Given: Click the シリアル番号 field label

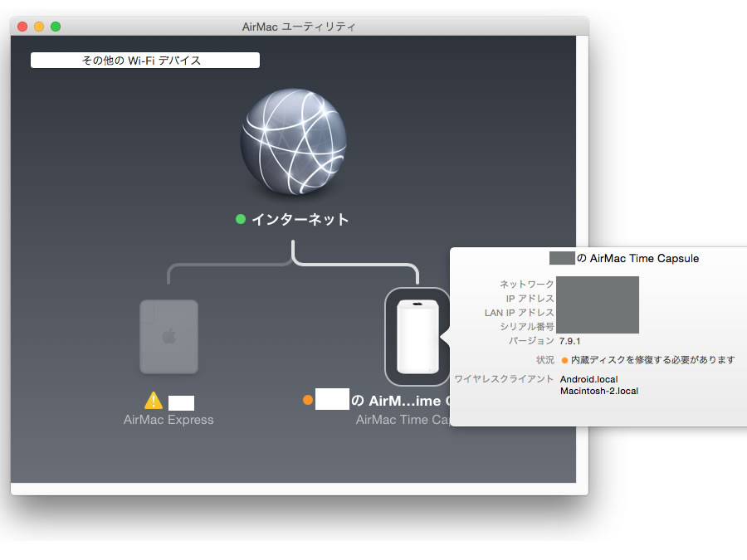Looking at the screenshot, I should coord(526,327).
